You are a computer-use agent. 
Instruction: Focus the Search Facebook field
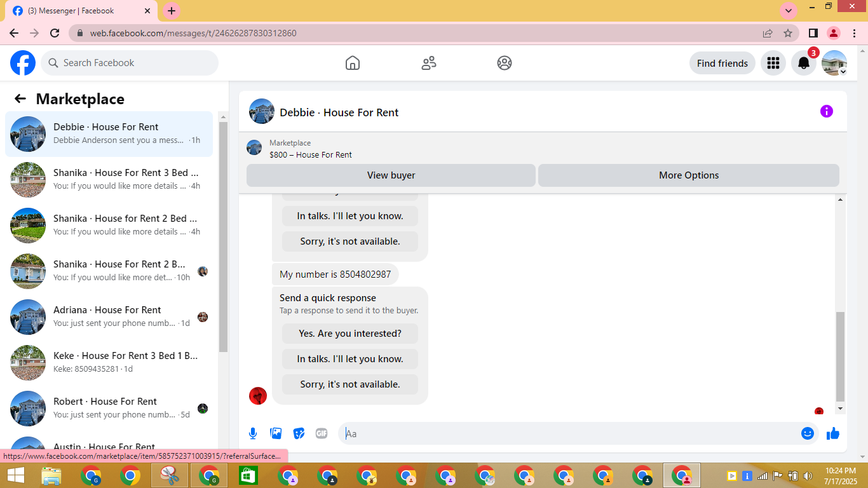point(130,63)
